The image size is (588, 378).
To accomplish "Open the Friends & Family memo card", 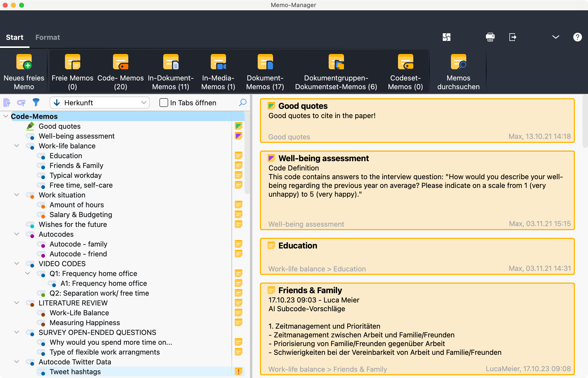I will tap(417, 329).
